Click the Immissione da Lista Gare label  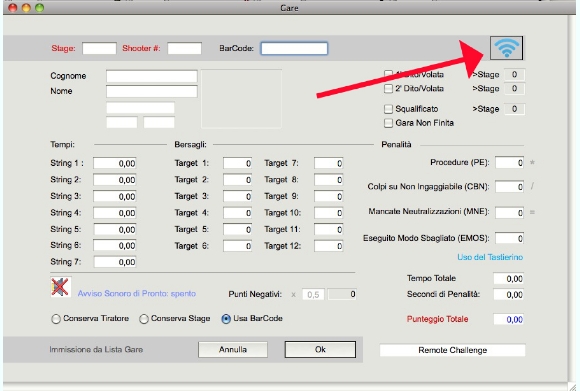pos(96,350)
